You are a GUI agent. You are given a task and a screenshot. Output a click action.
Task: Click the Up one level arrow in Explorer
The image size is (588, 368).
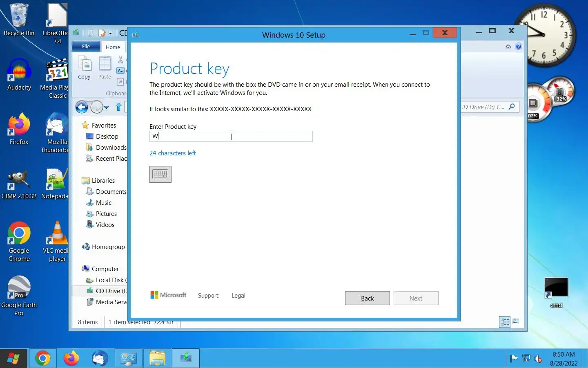tap(118, 107)
